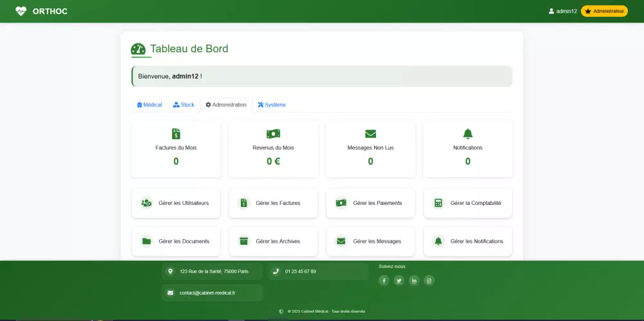Screen dimensions: 644x321
Task: Click the folder icon in Gérer les Documents
Action: (x=147, y=241)
